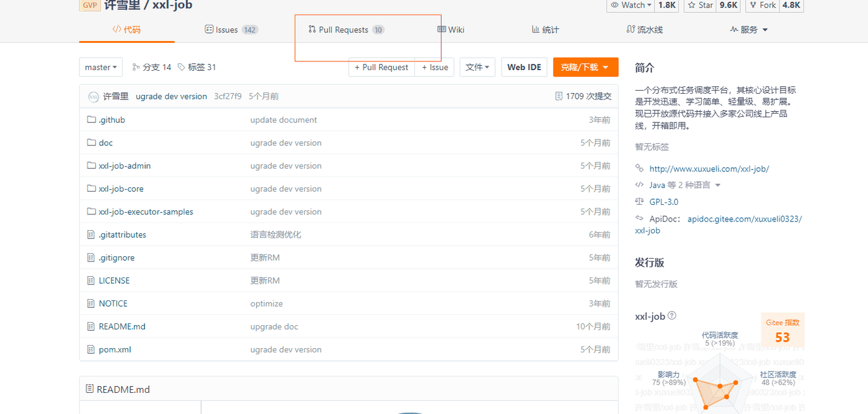Click the file icon beside LICENSE

[x=92, y=281]
